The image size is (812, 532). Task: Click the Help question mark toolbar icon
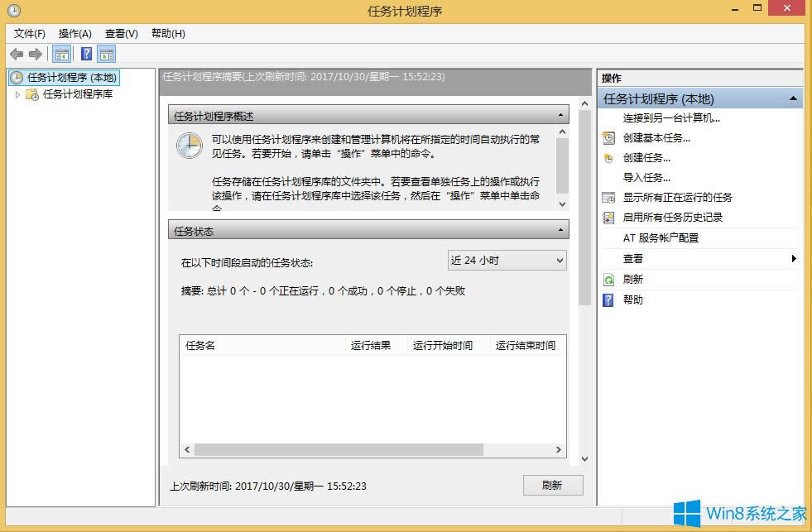[86, 54]
